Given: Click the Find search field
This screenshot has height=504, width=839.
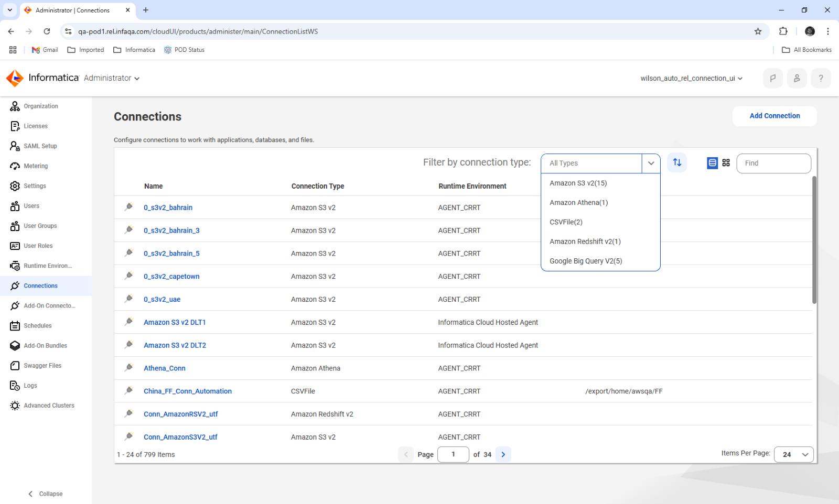Looking at the screenshot, I should (x=773, y=163).
